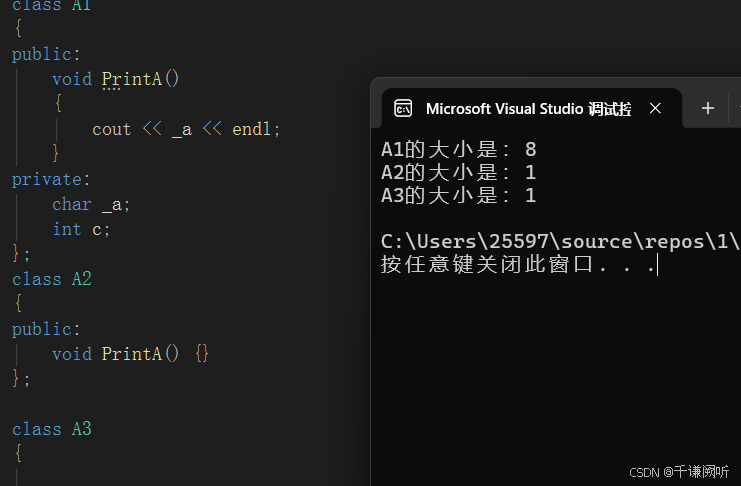Open a new terminal tab with plus button
The height and width of the screenshot is (486, 741).
(707, 108)
